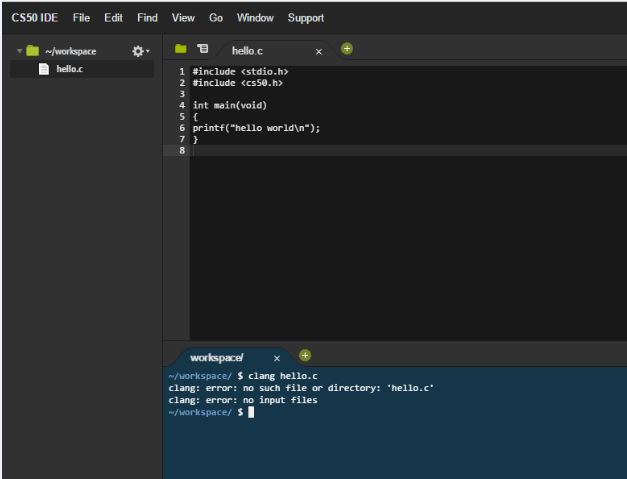The width and height of the screenshot is (627, 479).
Task: Switch to the workspace/ terminal tab
Action: (x=216, y=357)
